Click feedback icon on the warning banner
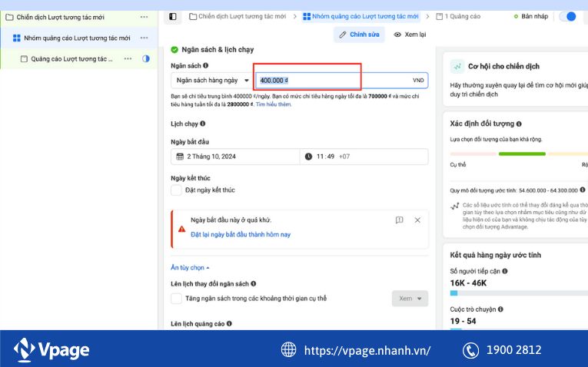 [x=400, y=220]
